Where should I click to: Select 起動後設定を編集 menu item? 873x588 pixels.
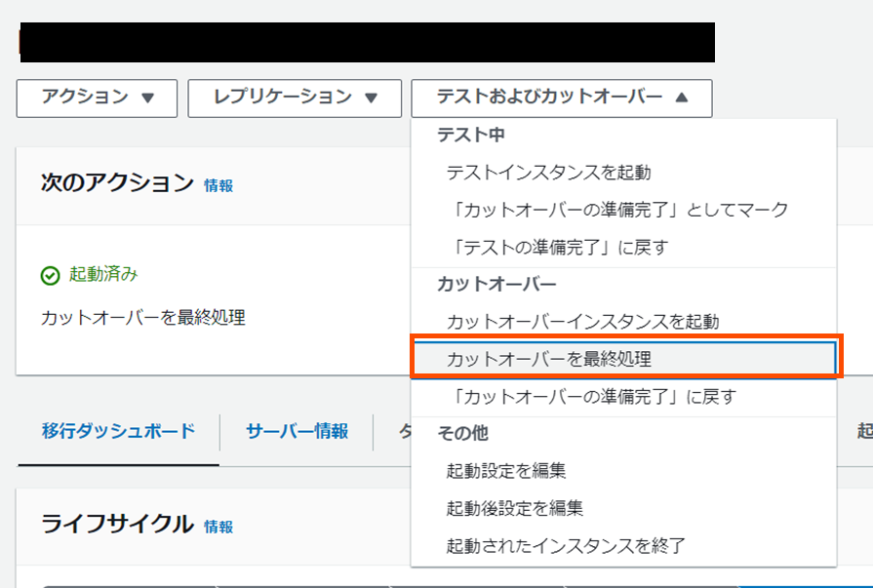click(623, 508)
